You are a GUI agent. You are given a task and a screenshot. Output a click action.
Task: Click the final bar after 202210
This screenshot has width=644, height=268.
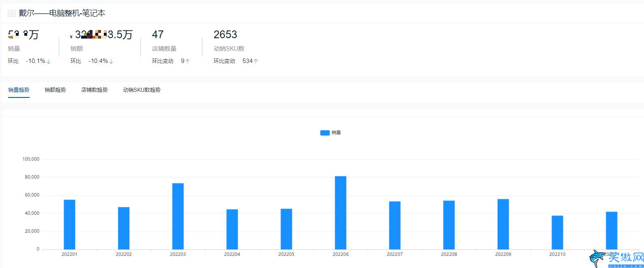(612, 231)
